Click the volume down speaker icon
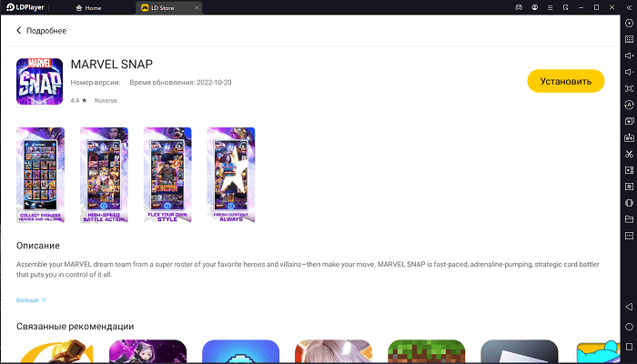Image resolution: width=637 pixels, height=364 pixels. tap(629, 72)
